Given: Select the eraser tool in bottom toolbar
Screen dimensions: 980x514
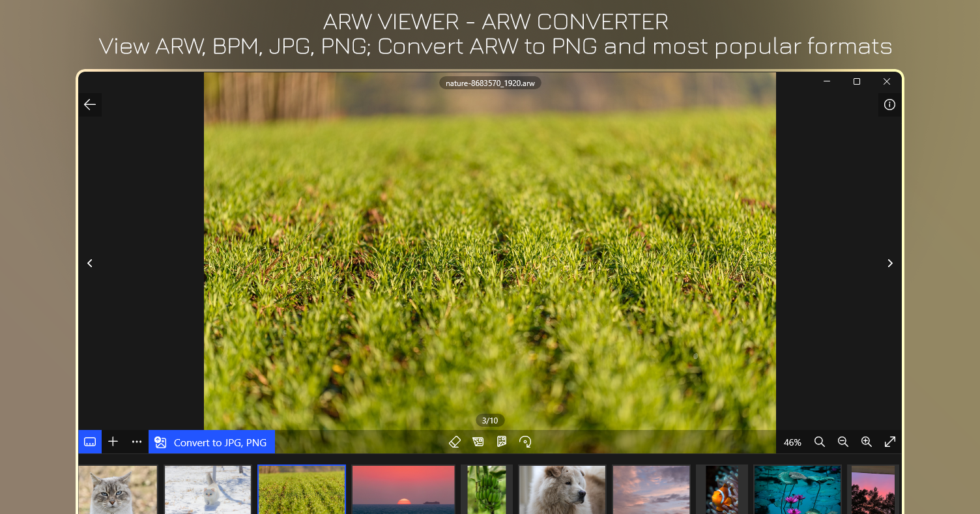Looking at the screenshot, I should pyautogui.click(x=455, y=442).
